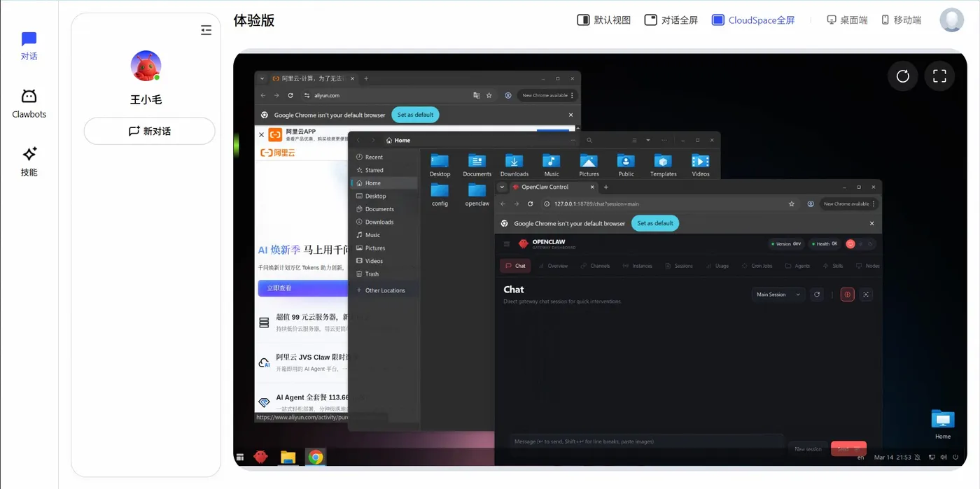Launch Chrome from the remote taskbar
980x489 pixels.
pos(316,458)
